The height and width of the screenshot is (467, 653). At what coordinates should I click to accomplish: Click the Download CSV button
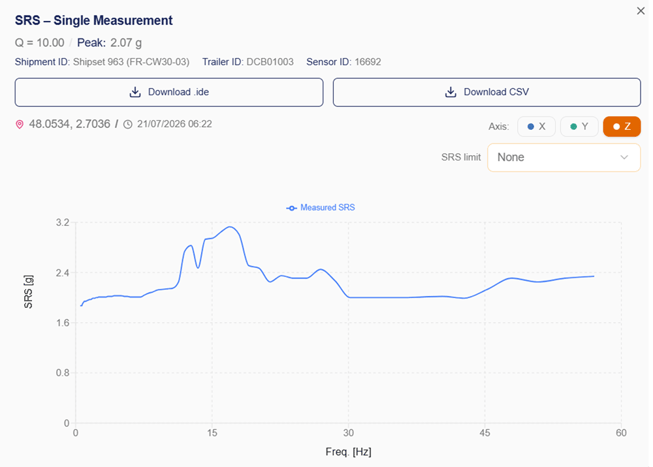coord(486,92)
